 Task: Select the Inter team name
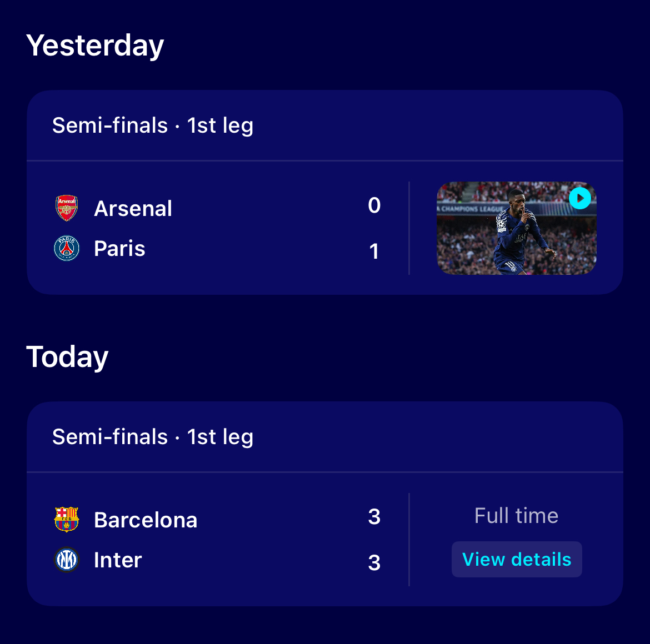118,560
